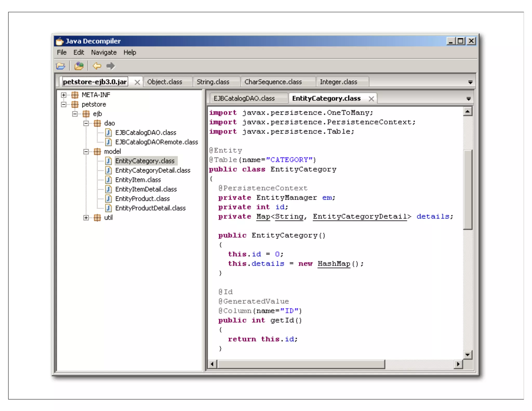Click the Forward arrow icon
This screenshot has height=411, width=532.
110,66
